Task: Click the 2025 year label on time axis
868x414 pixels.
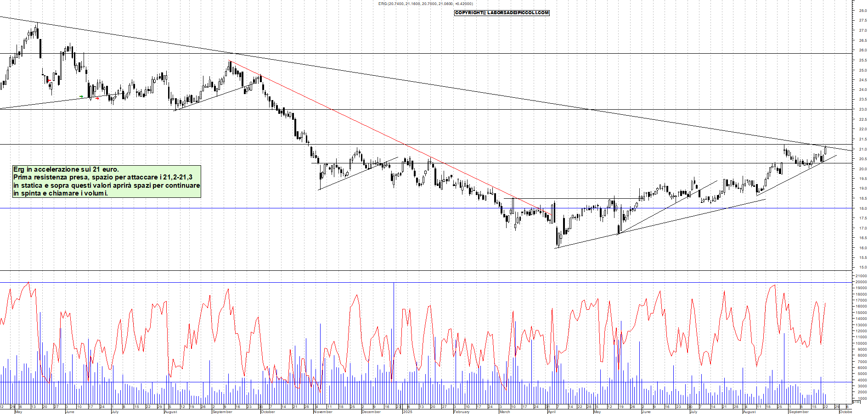Action: click(x=407, y=412)
